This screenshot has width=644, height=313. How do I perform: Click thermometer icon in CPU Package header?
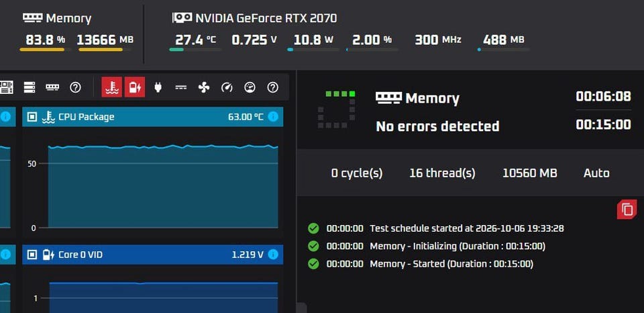coord(48,117)
